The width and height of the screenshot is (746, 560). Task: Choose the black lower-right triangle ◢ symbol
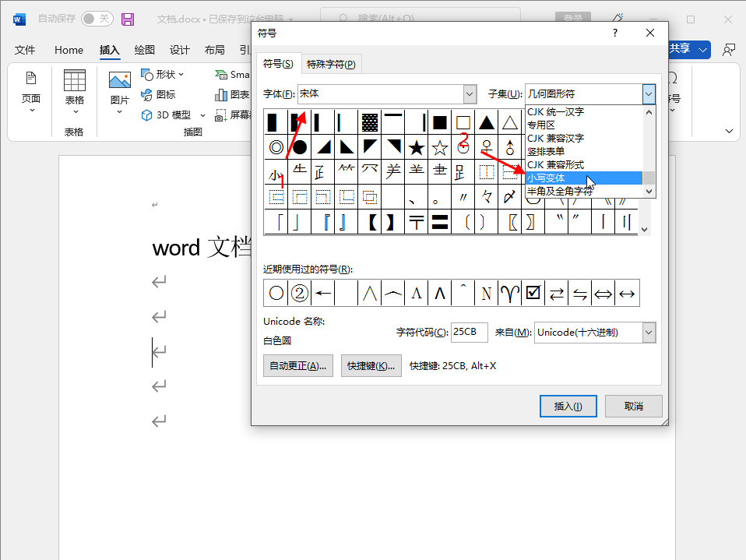323,147
